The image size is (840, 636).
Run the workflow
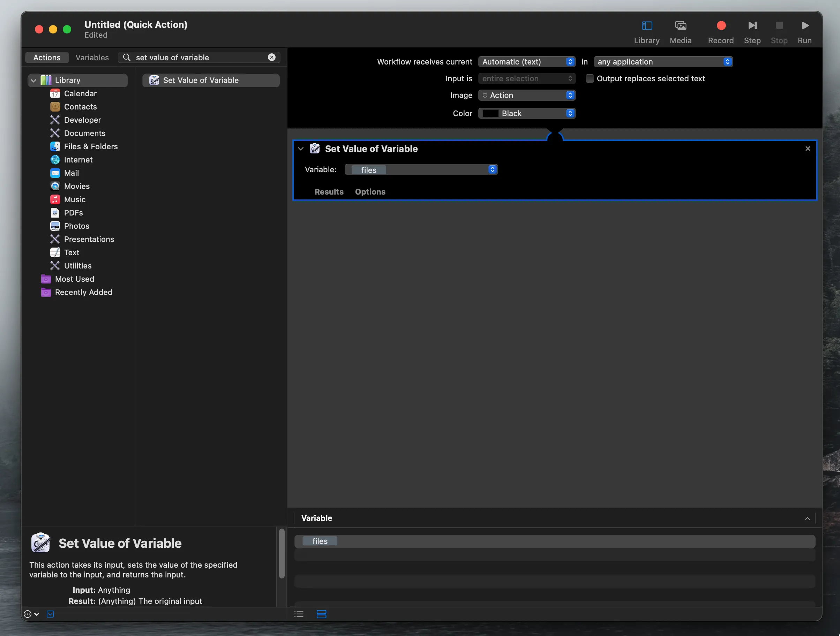(x=805, y=31)
